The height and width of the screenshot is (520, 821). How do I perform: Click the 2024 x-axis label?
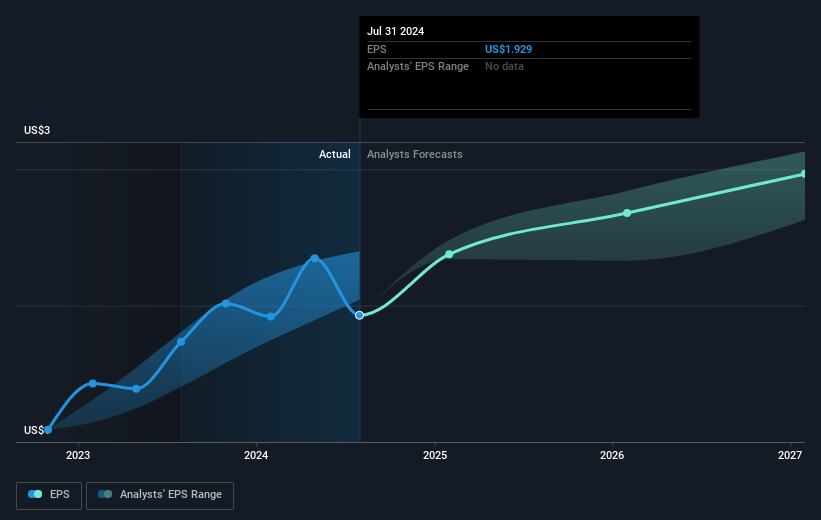pos(256,455)
